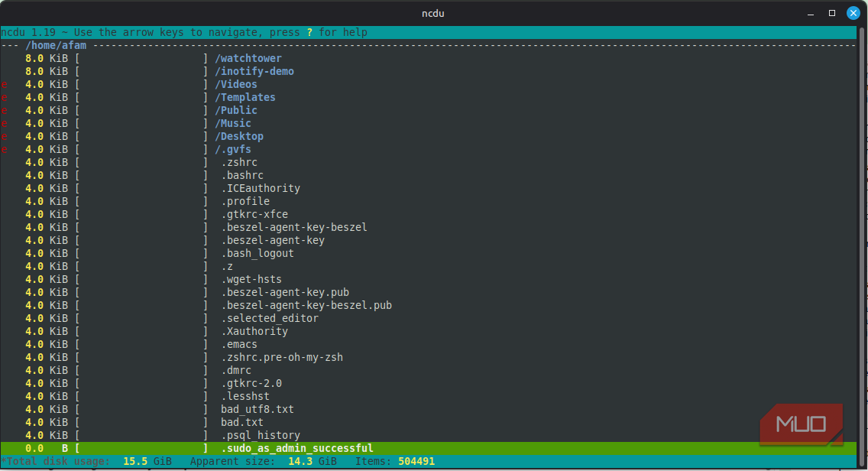Click the .zshrc.pre-oh-my-zsh file name
Screen dimensions: 868x471
click(282, 358)
